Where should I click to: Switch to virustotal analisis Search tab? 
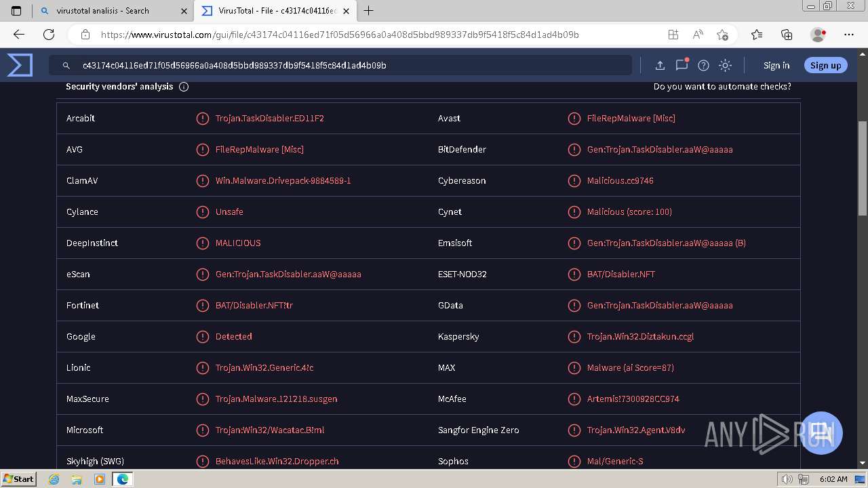[x=113, y=11]
